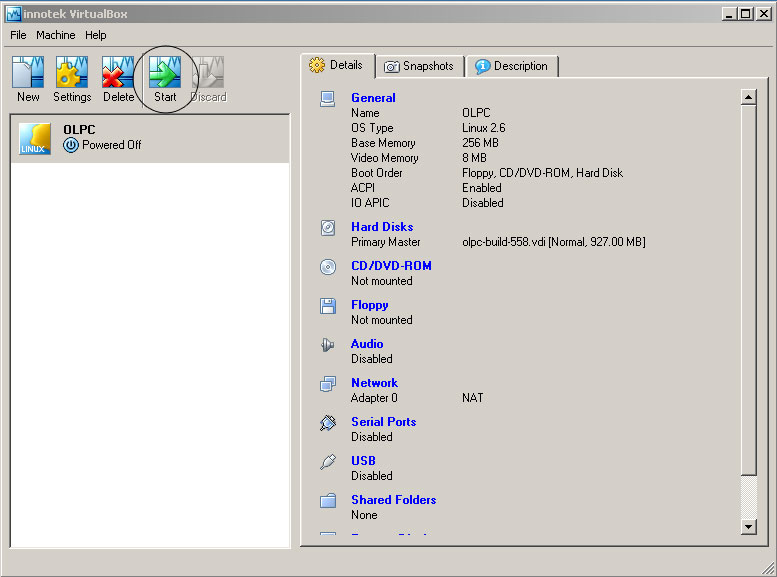
Task: Switch to the Description tab
Action: [512, 66]
